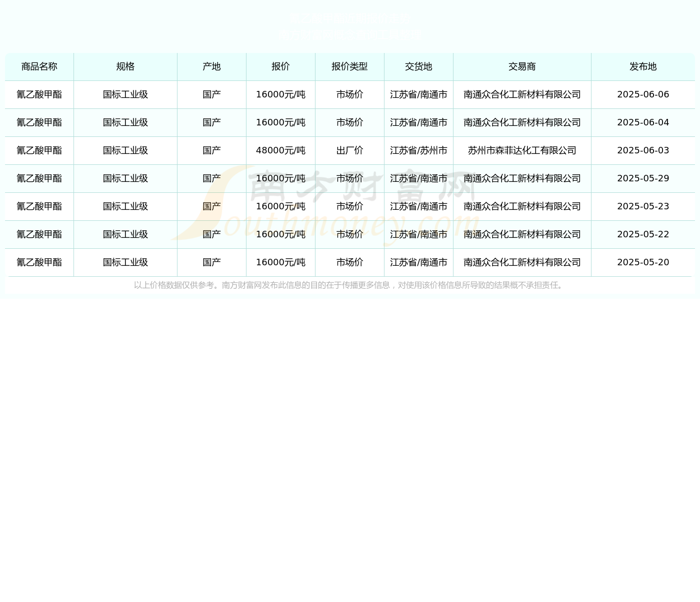Click 市场价 in the 2025-06-06 row
Screen dimensions: 700x602
[x=349, y=94]
